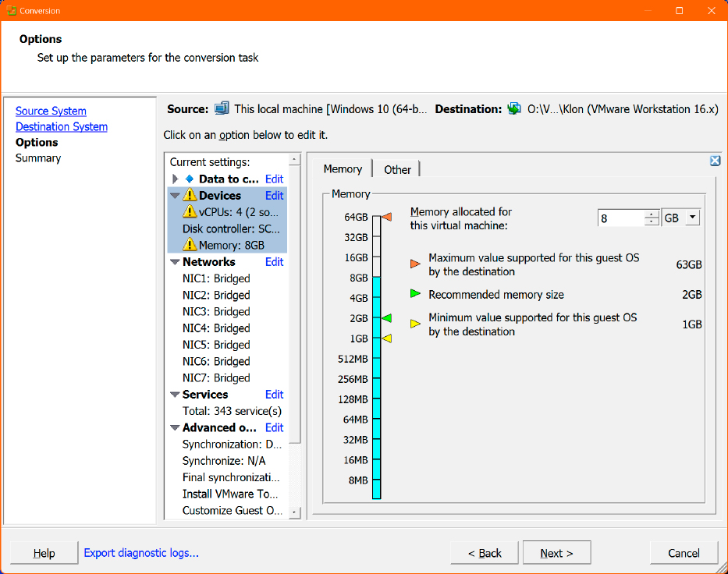
Task: Click the yellow minimum value legend arrow
Action: [416, 324]
